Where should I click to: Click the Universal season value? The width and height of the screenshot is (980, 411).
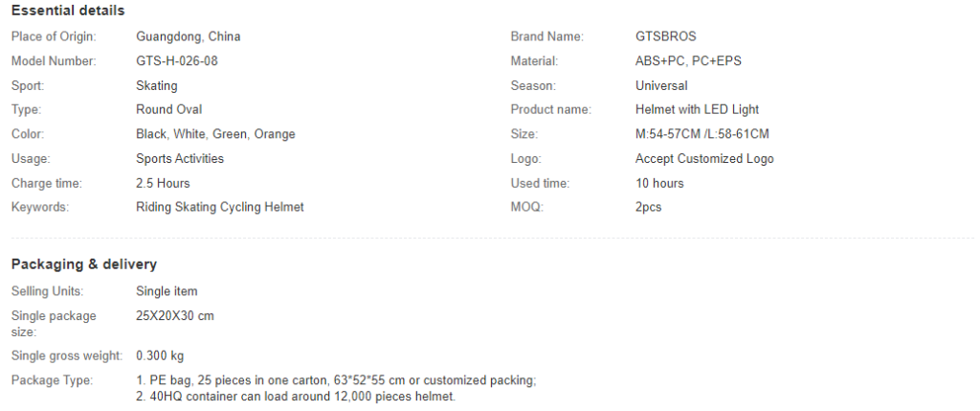point(661,86)
